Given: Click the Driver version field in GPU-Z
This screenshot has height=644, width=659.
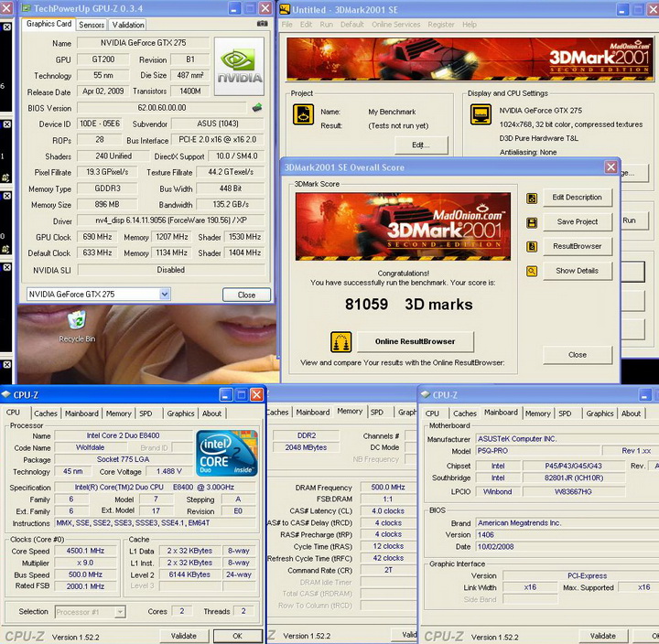Looking at the screenshot, I should [x=170, y=220].
